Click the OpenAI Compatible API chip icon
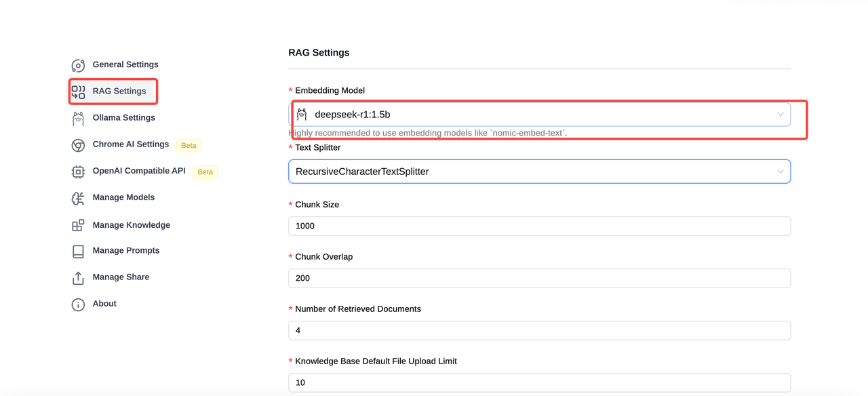Image resolution: width=868 pixels, height=396 pixels. (78, 172)
